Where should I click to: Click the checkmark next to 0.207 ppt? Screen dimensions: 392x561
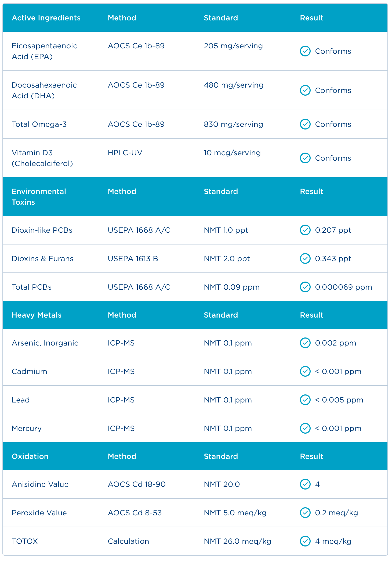click(x=305, y=230)
